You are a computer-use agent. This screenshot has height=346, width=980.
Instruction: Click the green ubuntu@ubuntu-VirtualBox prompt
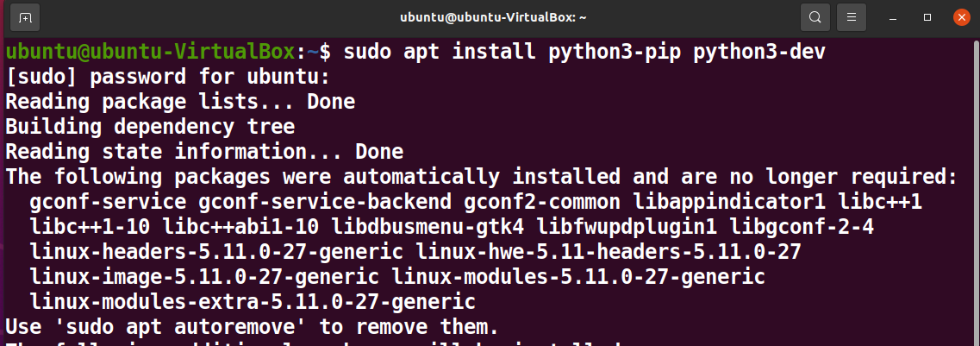point(150,52)
